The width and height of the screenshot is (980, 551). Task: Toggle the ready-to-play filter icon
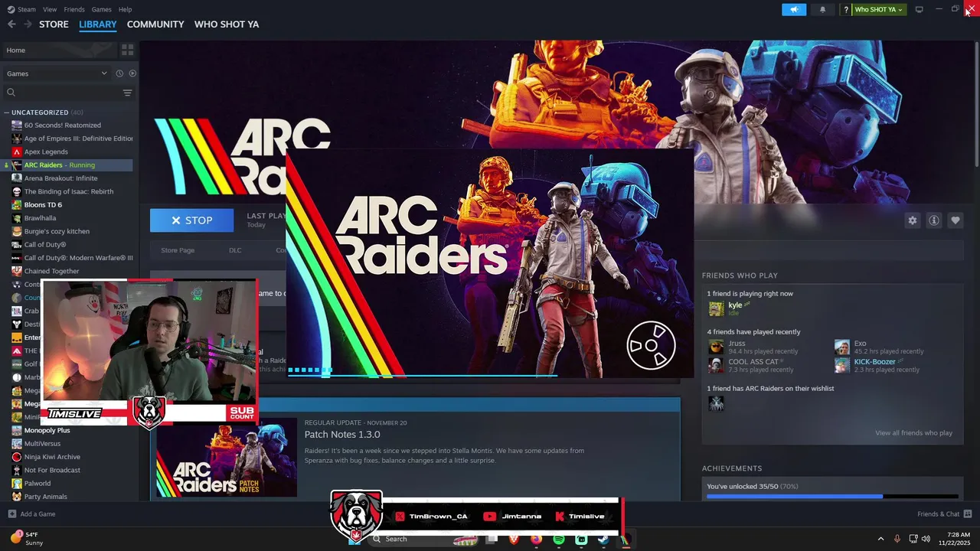click(x=132, y=73)
